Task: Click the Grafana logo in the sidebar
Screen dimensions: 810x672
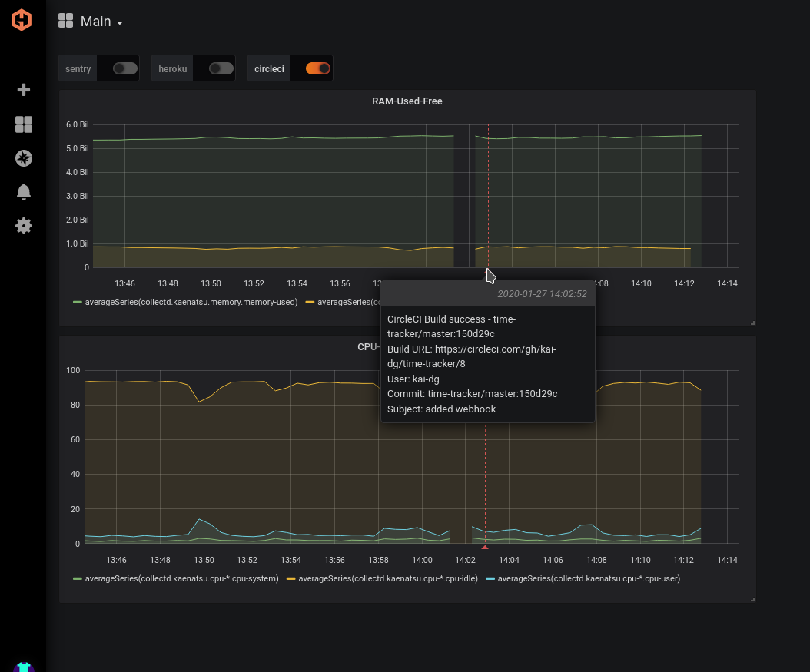Action: coord(22,20)
